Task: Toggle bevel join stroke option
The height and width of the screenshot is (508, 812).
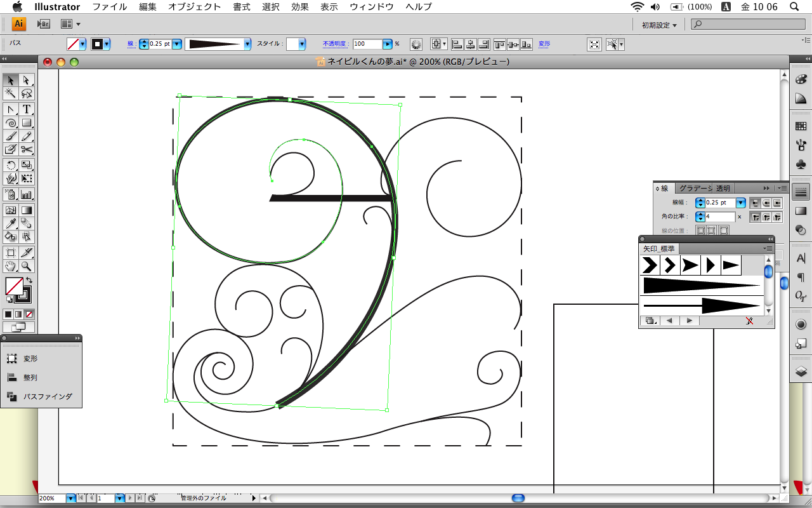Action: click(x=777, y=217)
